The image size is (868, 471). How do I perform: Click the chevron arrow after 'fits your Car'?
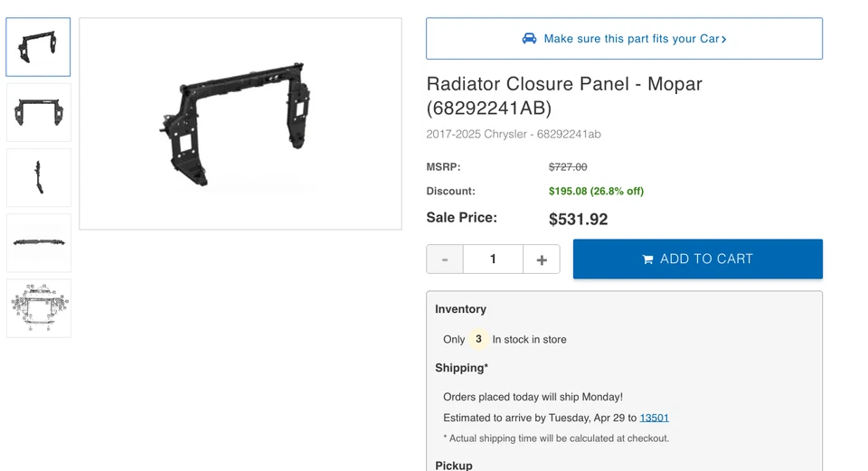[724, 40]
